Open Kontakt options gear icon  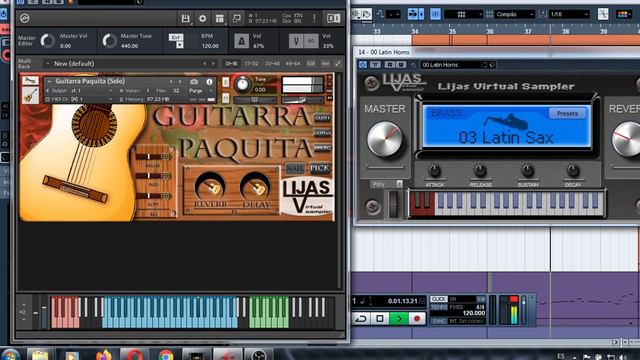[202, 18]
